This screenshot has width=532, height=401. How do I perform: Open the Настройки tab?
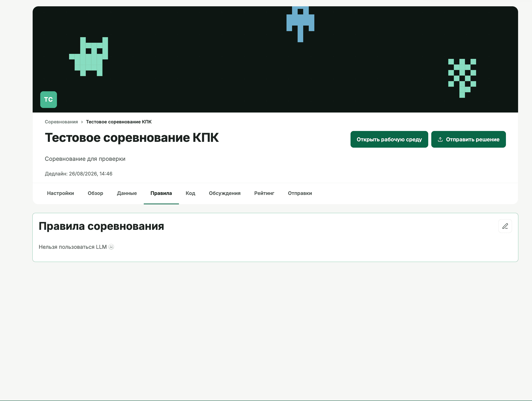coord(60,193)
